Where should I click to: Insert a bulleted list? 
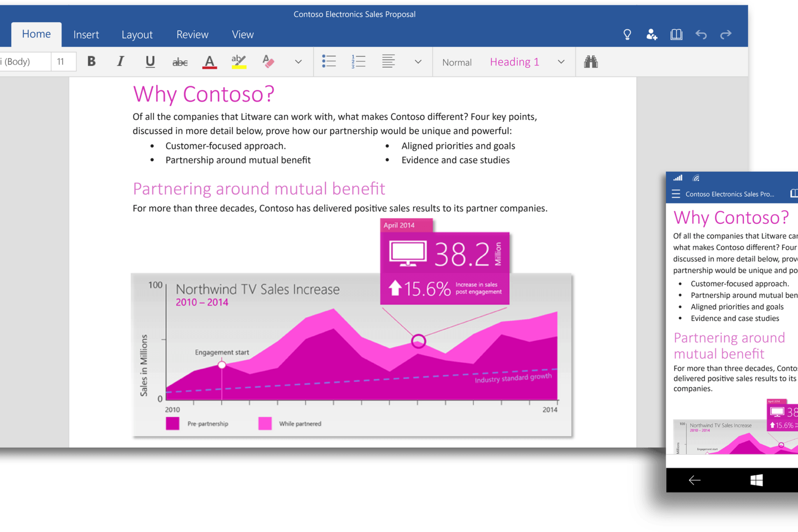click(329, 61)
